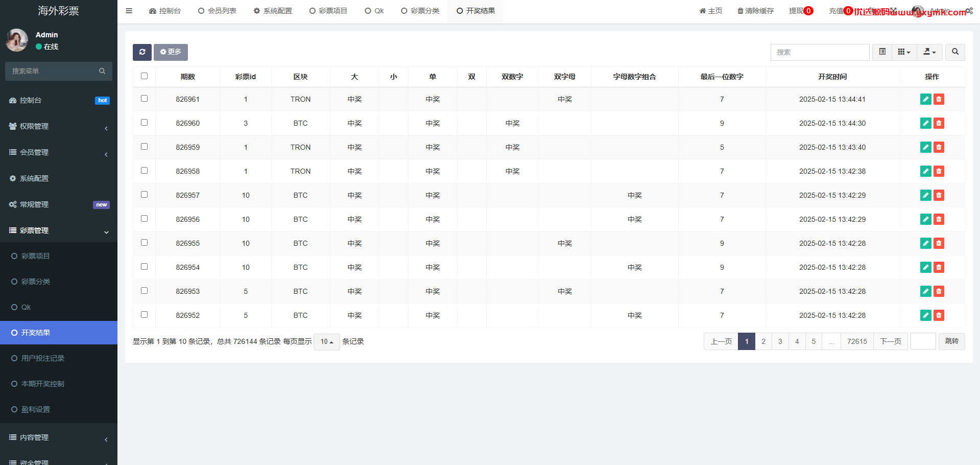
Task: Toggle the sidebar hamburger menu
Action: tap(129, 11)
